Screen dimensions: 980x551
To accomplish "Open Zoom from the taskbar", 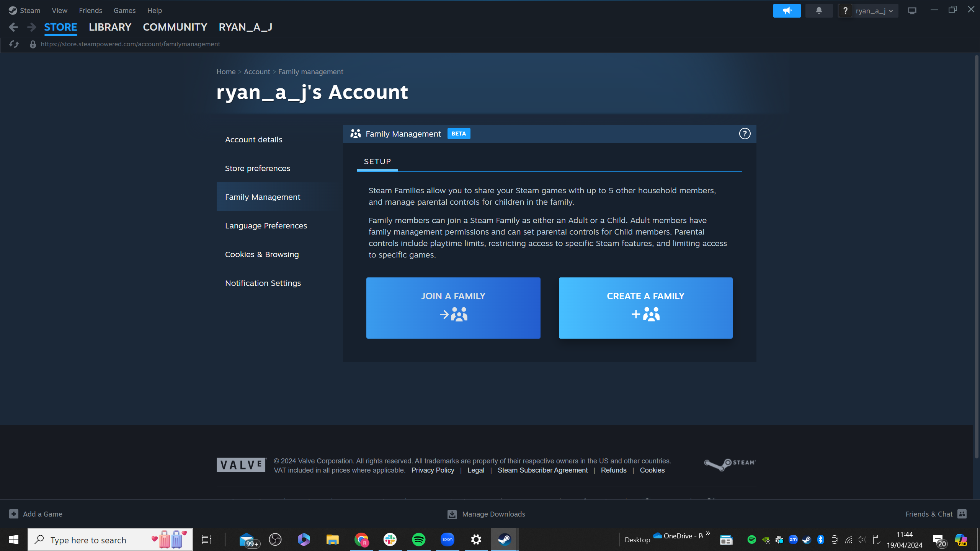I will pyautogui.click(x=448, y=540).
